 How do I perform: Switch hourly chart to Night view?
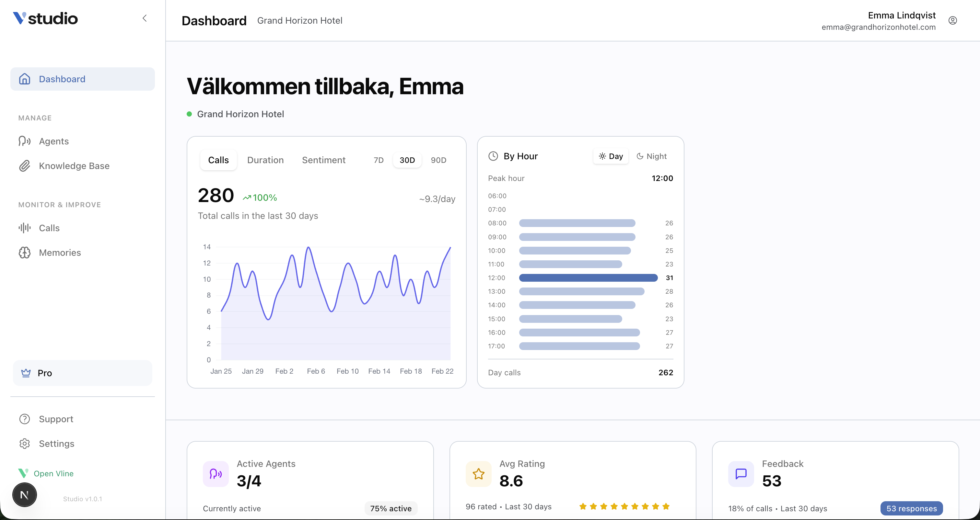point(651,156)
